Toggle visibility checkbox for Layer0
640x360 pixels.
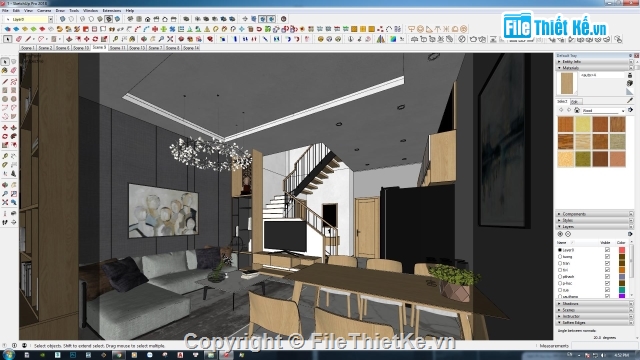pos(607,250)
